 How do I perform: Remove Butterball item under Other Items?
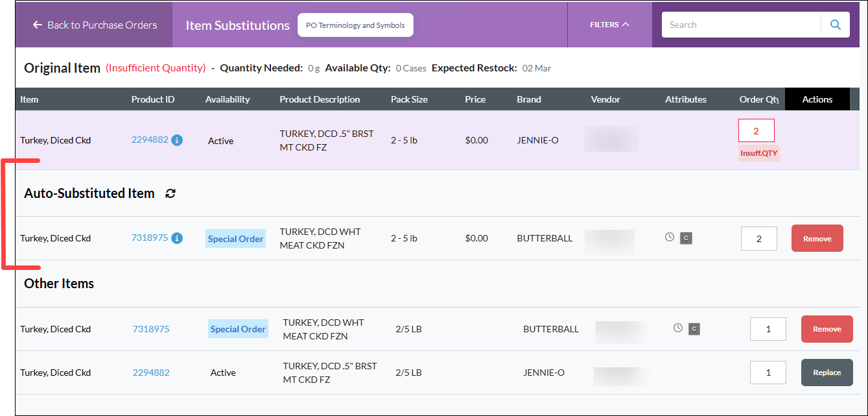point(827,329)
